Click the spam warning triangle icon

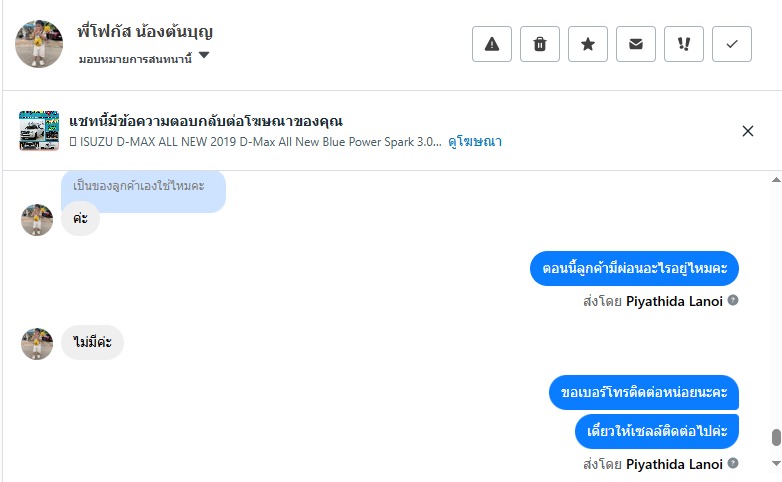click(x=492, y=44)
